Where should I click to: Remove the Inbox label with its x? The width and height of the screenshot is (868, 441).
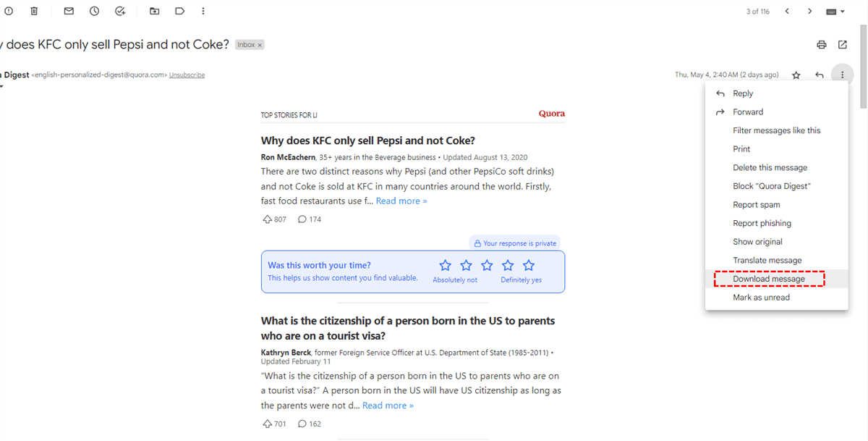tap(260, 45)
